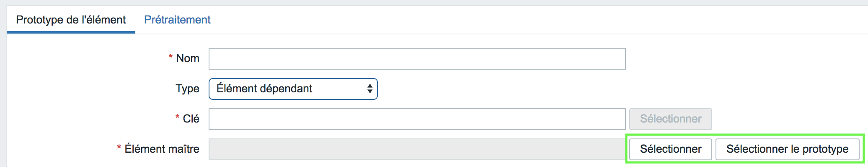Click the up-down arrows of Type selector
The height and width of the screenshot is (167, 868).
(x=369, y=89)
